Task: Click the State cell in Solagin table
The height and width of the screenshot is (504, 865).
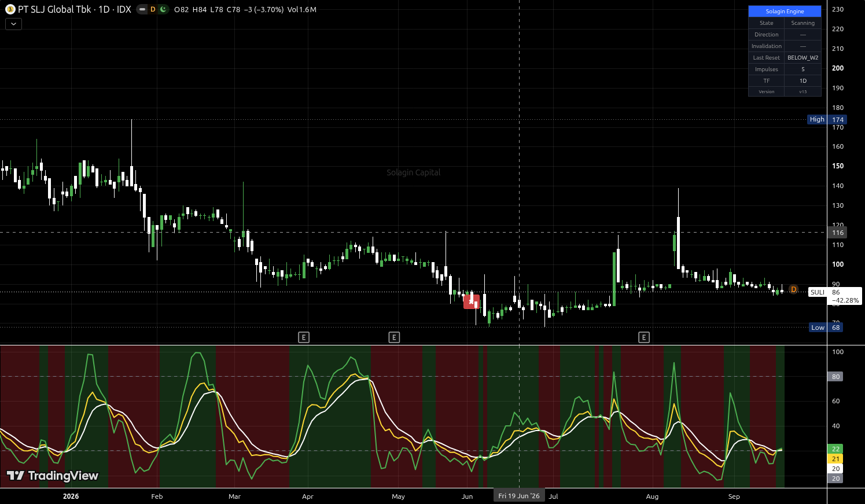Action: tap(767, 23)
